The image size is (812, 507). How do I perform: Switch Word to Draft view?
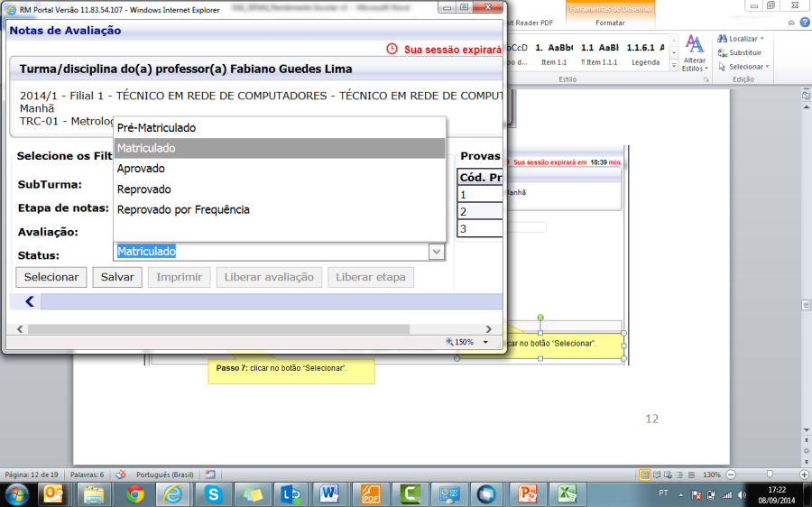pyautogui.click(x=691, y=475)
